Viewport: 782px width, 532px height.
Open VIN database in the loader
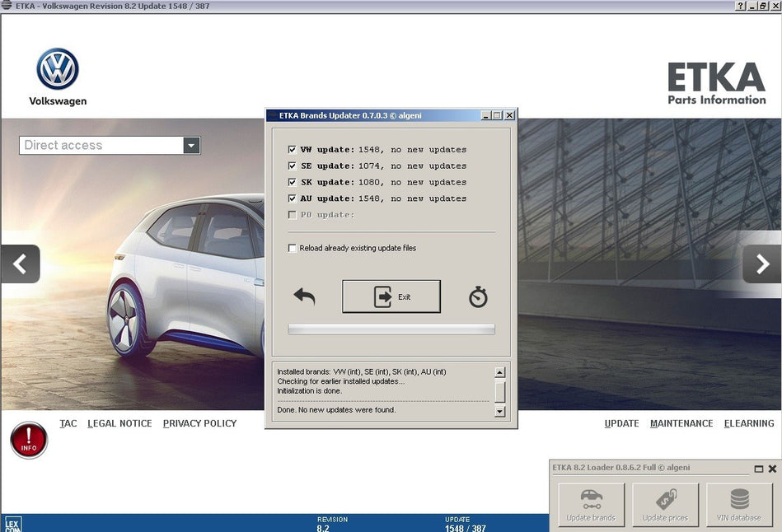(739, 504)
